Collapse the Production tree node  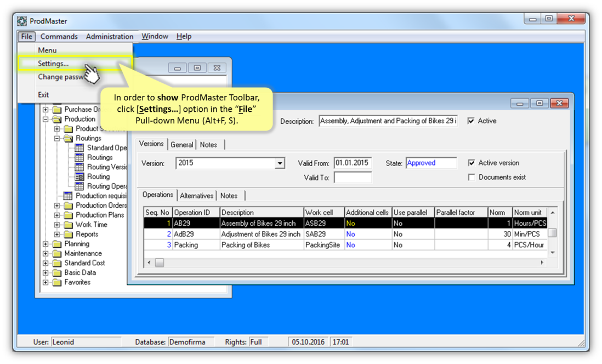[x=46, y=119]
